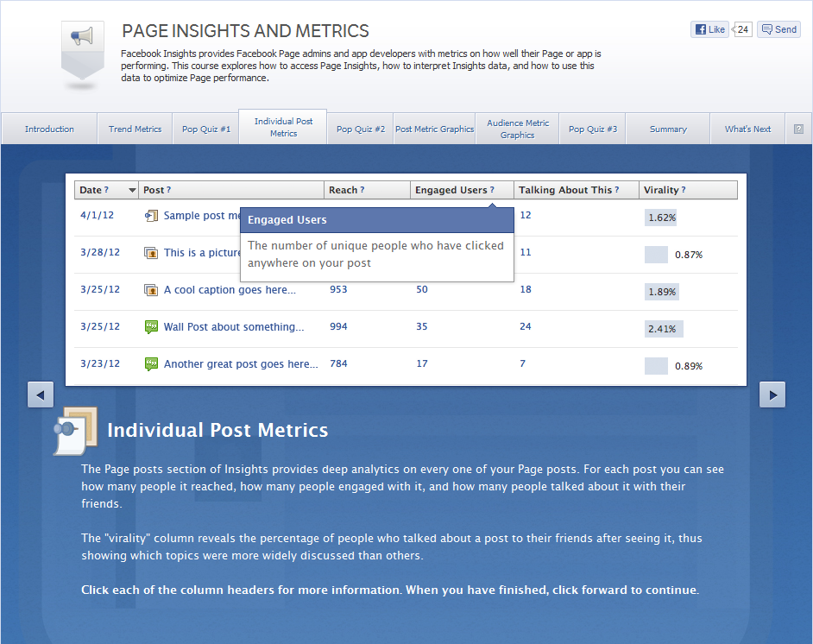Click engaged users value 50

click(422, 289)
